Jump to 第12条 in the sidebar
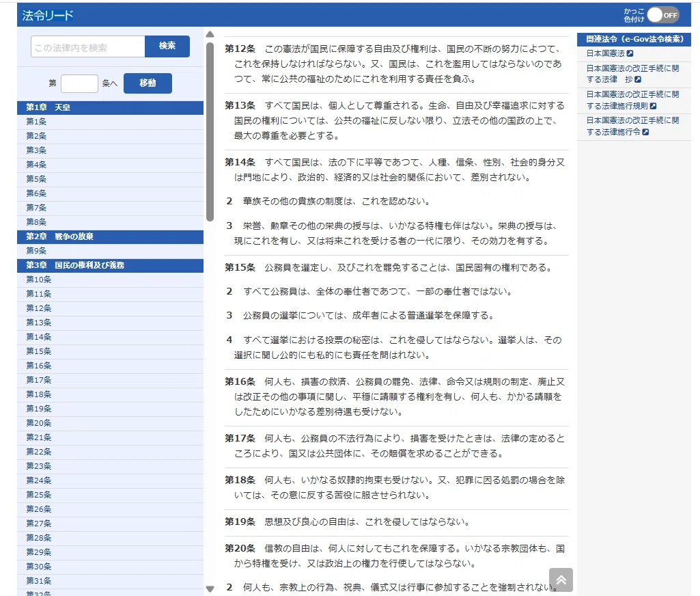This screenshot has height=596, width=700. pos(110,308)
